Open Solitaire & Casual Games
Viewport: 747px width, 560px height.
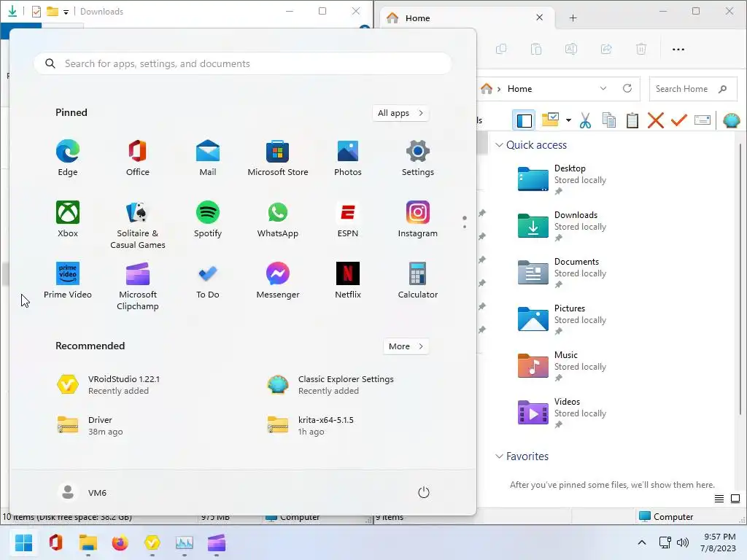(138, 225)
